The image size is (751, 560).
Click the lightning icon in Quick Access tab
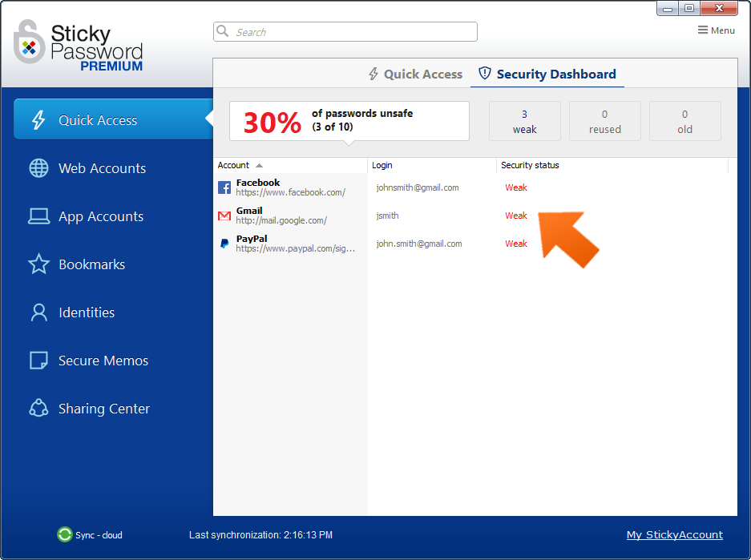(x=373, y=74)
